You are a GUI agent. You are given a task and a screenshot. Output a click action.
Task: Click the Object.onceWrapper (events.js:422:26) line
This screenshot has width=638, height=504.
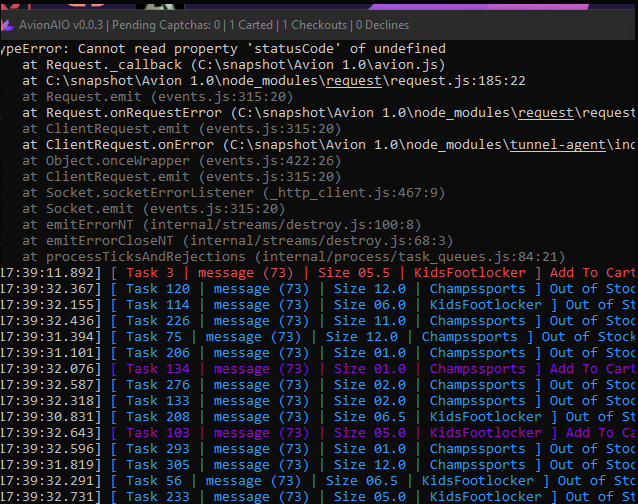(x=181, y=161)
